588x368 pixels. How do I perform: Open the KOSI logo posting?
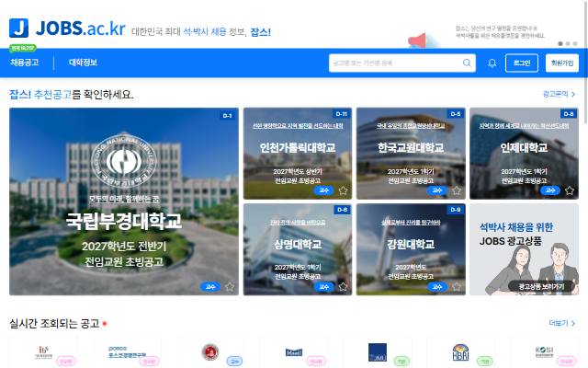pyautogui.click(x=544, y=352)
